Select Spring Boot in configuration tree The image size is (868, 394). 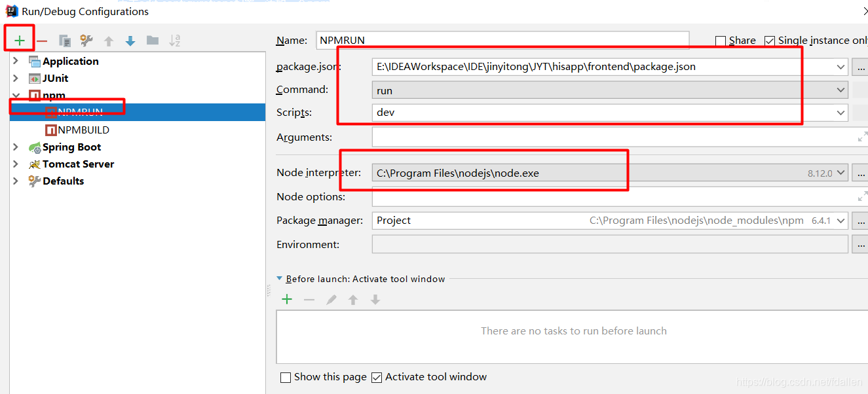click(x=72, y=147)
